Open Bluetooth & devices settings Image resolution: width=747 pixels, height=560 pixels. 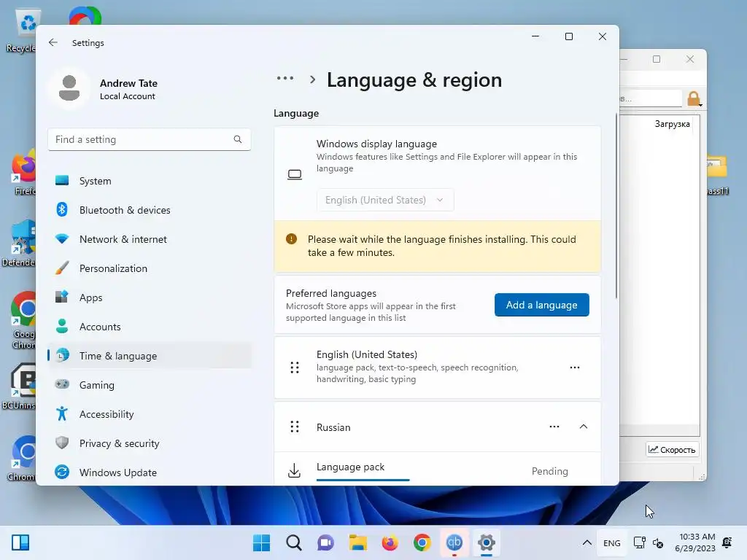coord(149,210)
